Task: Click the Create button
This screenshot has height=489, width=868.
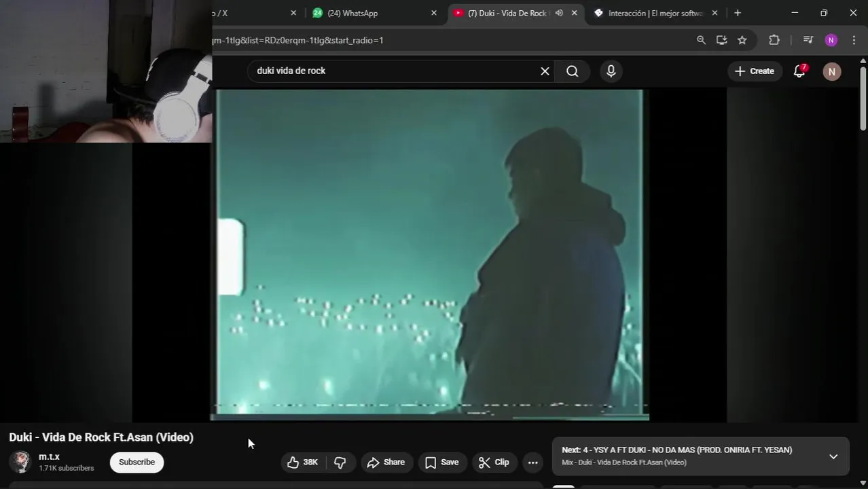Action: [x=755, y=71]
